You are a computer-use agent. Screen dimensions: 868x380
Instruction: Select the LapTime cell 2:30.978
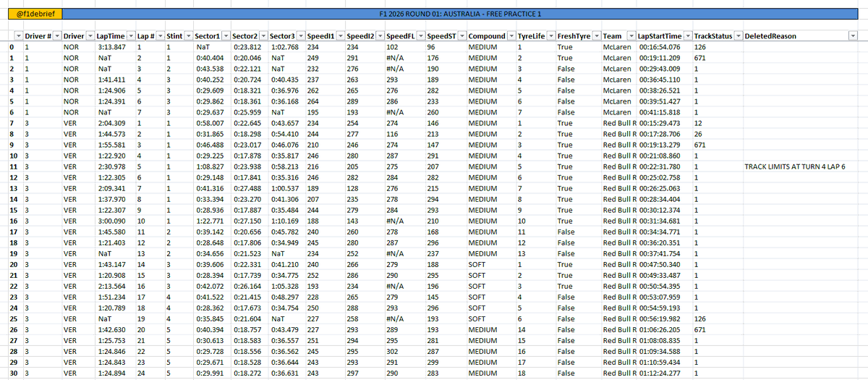pos(115,167)
